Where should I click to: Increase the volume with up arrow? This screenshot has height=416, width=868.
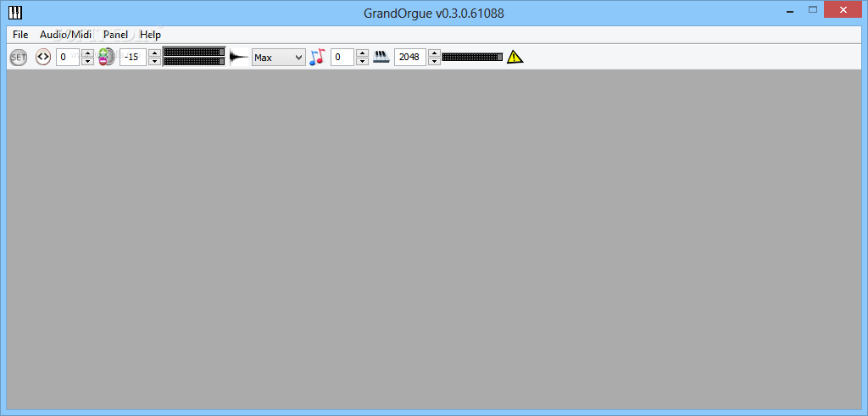point(155,53)
